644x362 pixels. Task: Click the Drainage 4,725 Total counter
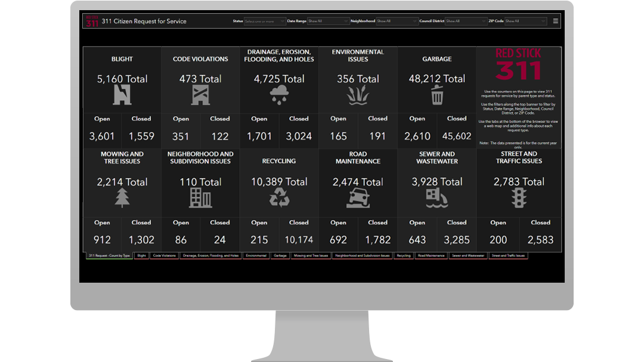[279, 79]
